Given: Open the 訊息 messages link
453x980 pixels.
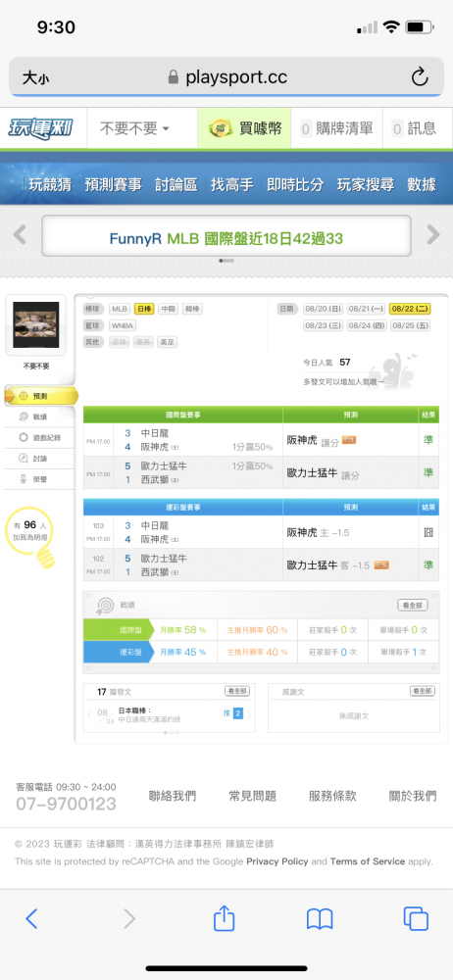Looking at the screenshot, I should click(x=414, y=128).
